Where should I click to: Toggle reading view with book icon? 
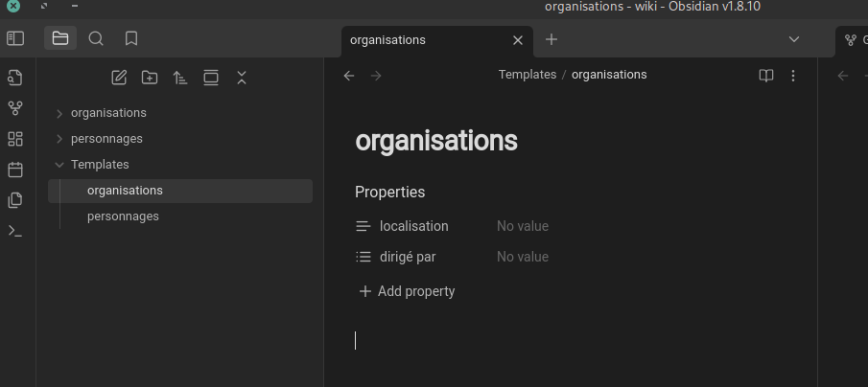pos(766,76)
